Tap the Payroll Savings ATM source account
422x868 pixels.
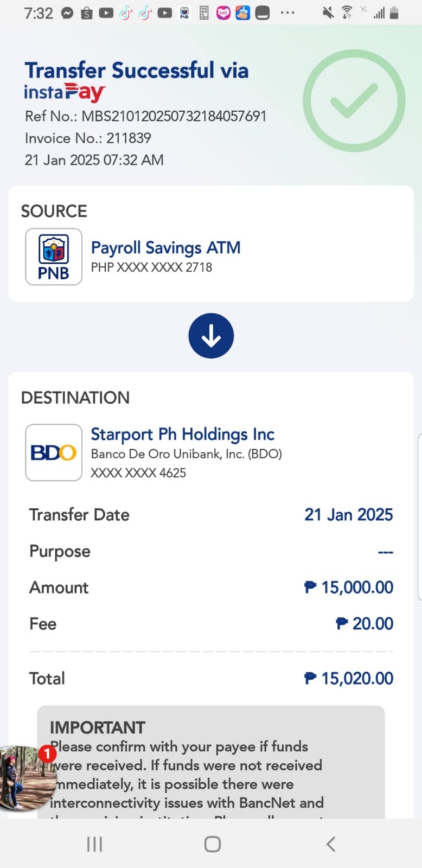[x=165, y=248]
